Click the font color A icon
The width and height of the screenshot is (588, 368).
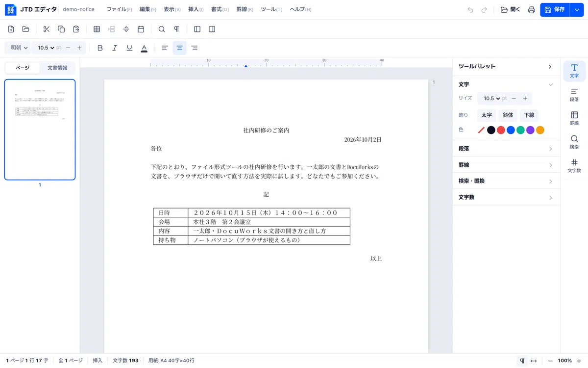pyautogui.click(x=144, y=48)
